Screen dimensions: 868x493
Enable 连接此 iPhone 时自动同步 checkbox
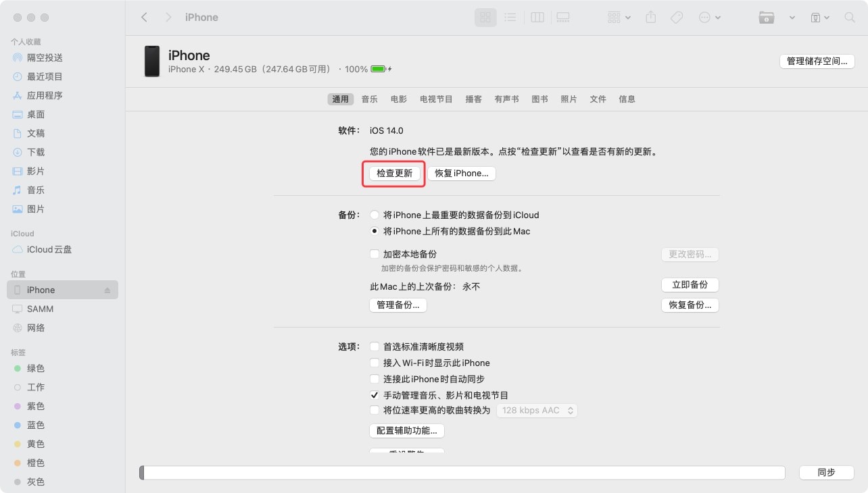tap(375, 379)
